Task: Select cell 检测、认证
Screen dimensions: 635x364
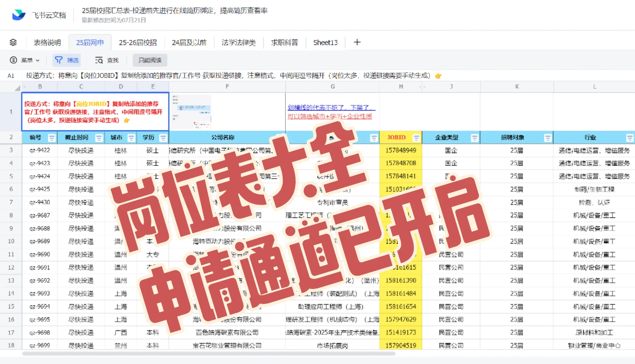Action: (x=594, y=202)
